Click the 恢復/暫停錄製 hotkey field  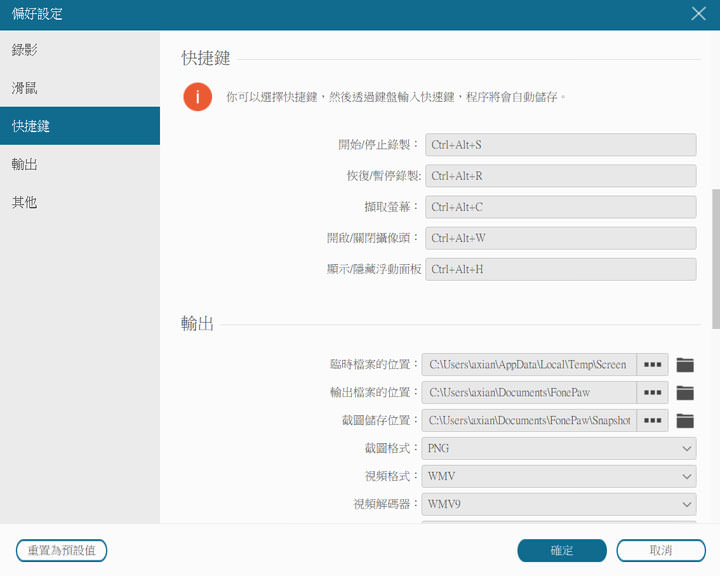(x=561, y=176)
